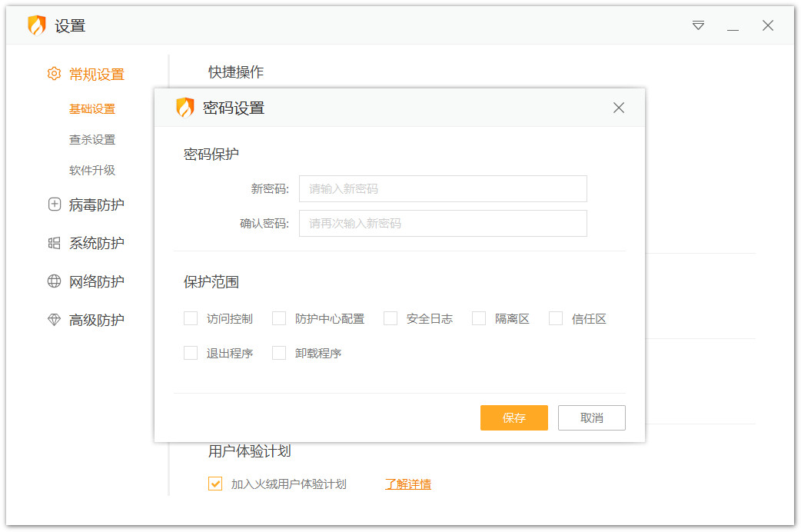Open the 了解详情 link

click(407, 484)
